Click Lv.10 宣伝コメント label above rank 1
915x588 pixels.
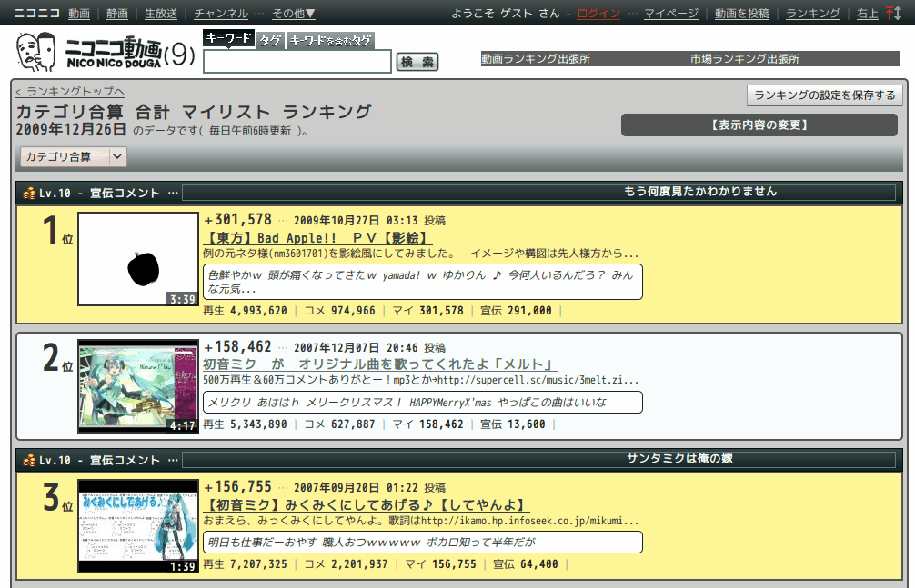[x=100, y=193]
